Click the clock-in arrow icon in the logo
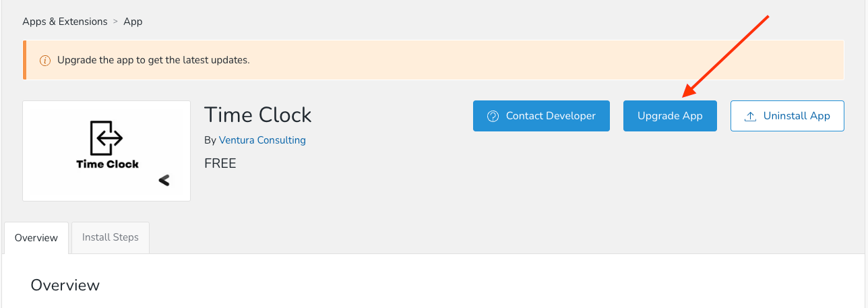Screen dimensions: 868x308 click(106, 138)
